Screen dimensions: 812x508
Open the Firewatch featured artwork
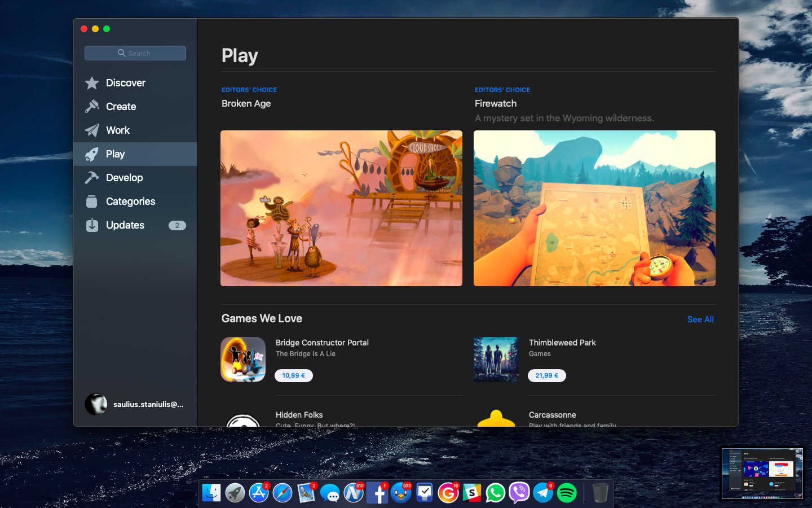pos(594,208)
